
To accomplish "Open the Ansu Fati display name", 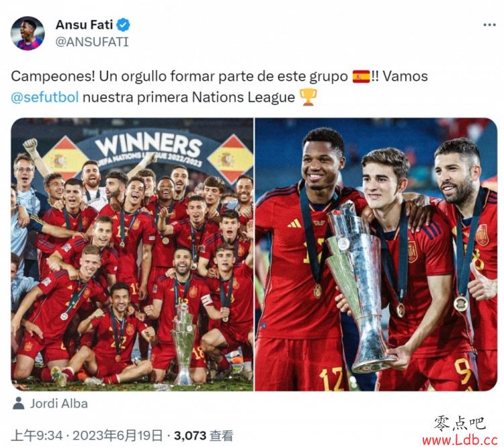I will point(84,25).
